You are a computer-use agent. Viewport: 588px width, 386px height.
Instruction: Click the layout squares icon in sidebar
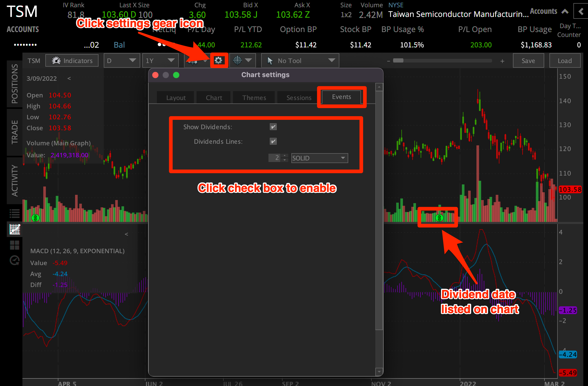[14, 245]
